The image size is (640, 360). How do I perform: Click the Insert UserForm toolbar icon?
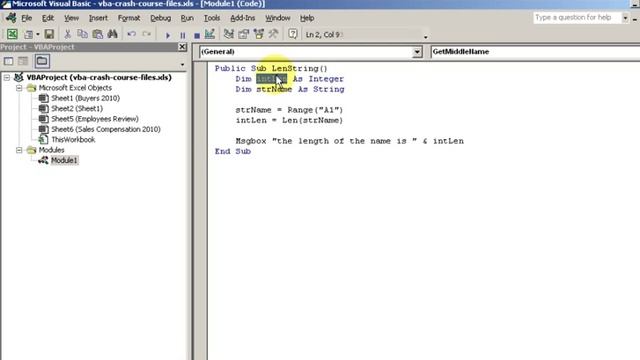point(28,34)
